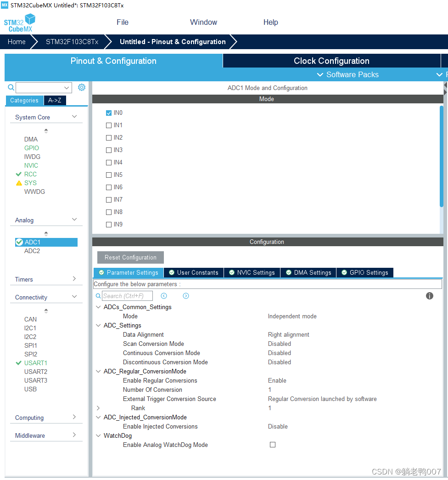Viewport: 448px width, 480px height.
Task: Select the USB peripheral
Action: [30, 389]
